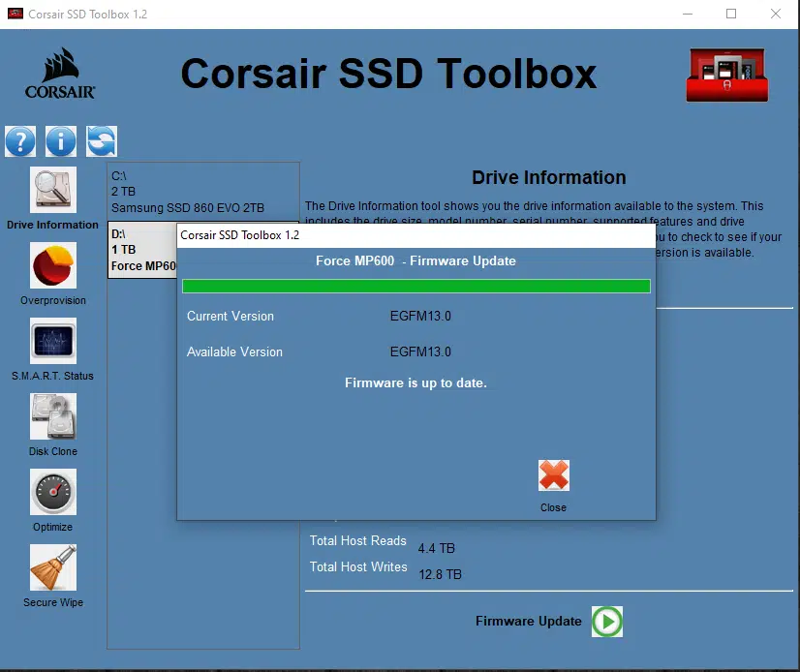This screenshot has height=672, width=800.
Task: Start Firmware Update with green play icon
Action: [x=607, y=622]
